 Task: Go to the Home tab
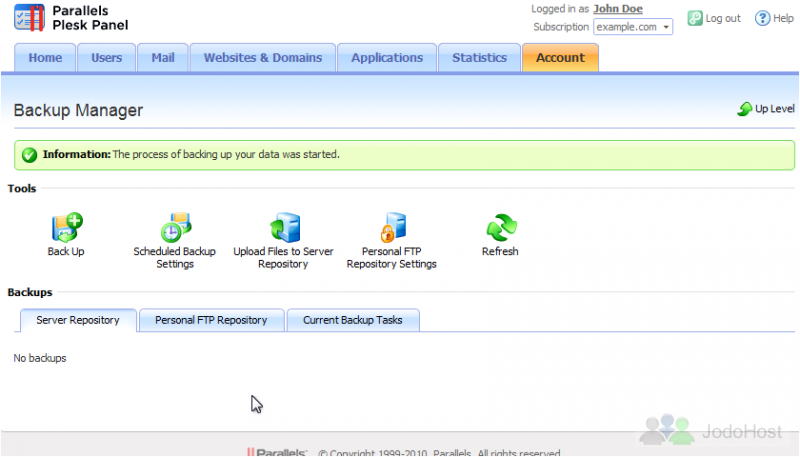coord(45,58)
